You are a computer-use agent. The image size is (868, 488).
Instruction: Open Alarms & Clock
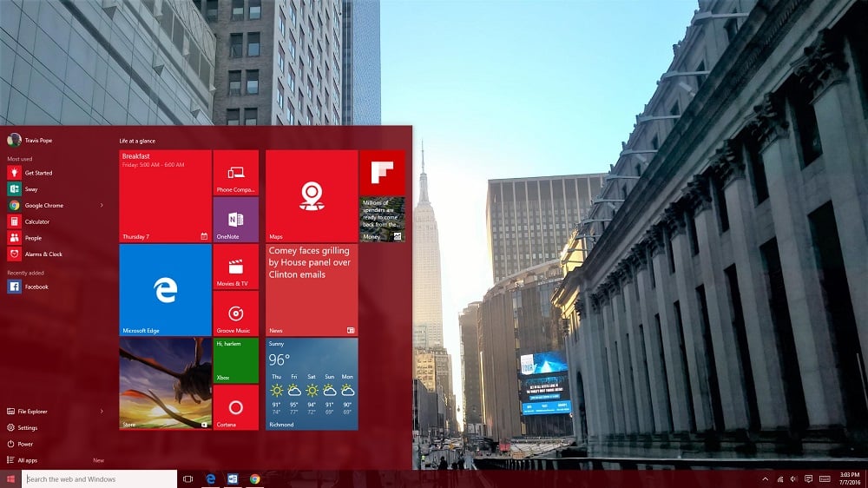coord(56,254)
